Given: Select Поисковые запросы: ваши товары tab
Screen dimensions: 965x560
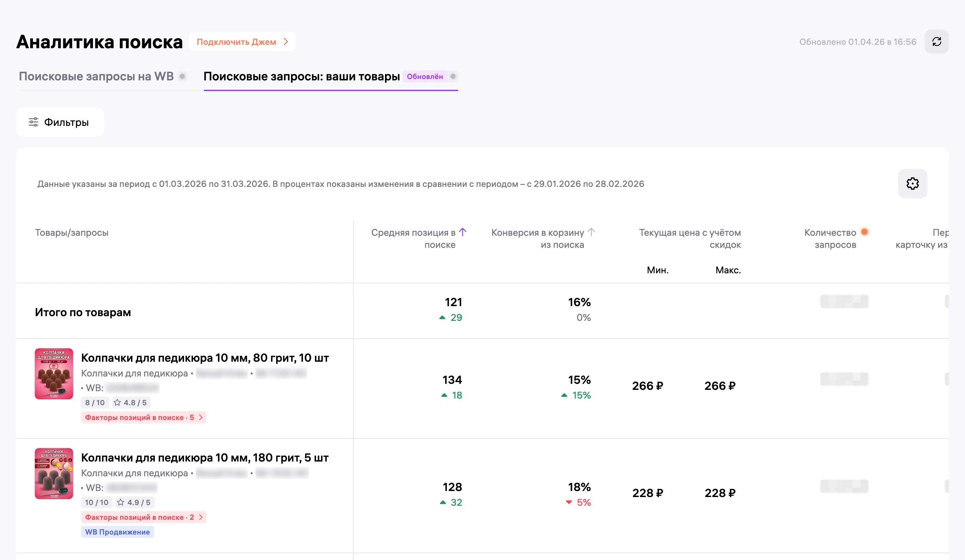Looking at the screenshot, I should pyautogui.click(x=302, y=76).
